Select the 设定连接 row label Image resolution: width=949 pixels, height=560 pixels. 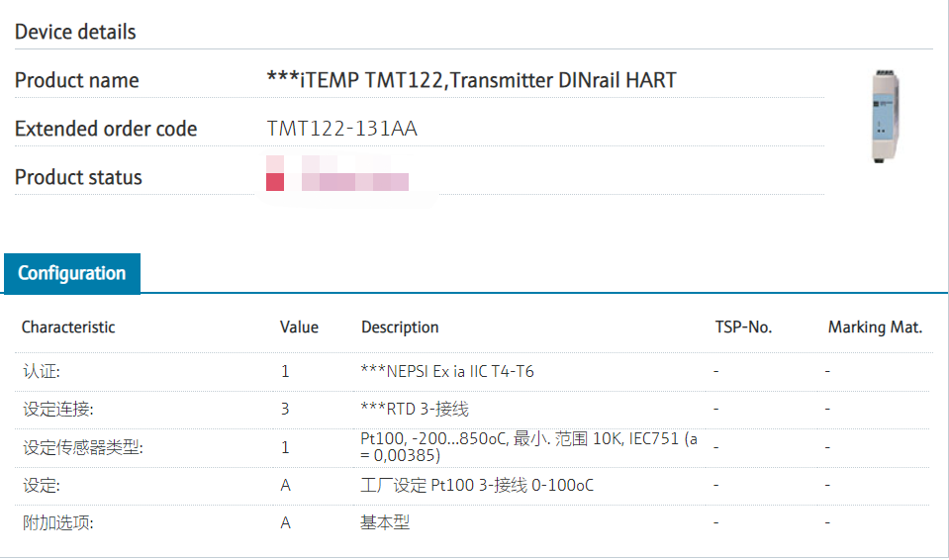[x=57, y=409]
